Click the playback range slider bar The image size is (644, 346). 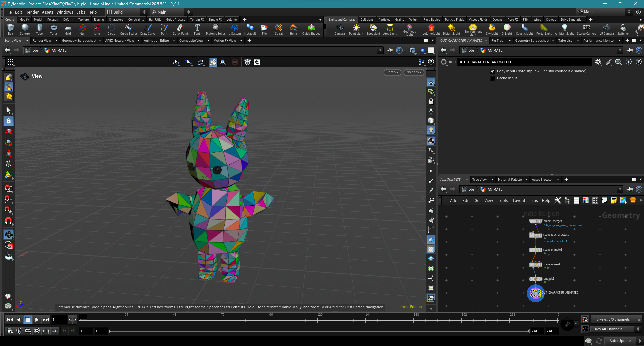click(319, 331)
